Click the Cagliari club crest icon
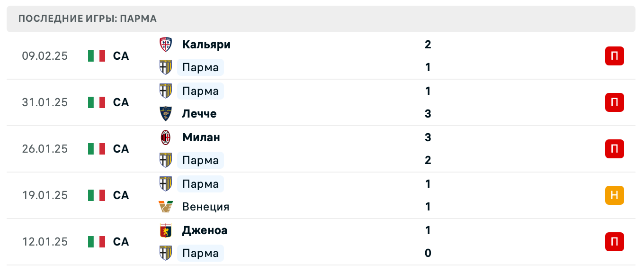Screen dimensions: 644x274 (x=166, y=45)
